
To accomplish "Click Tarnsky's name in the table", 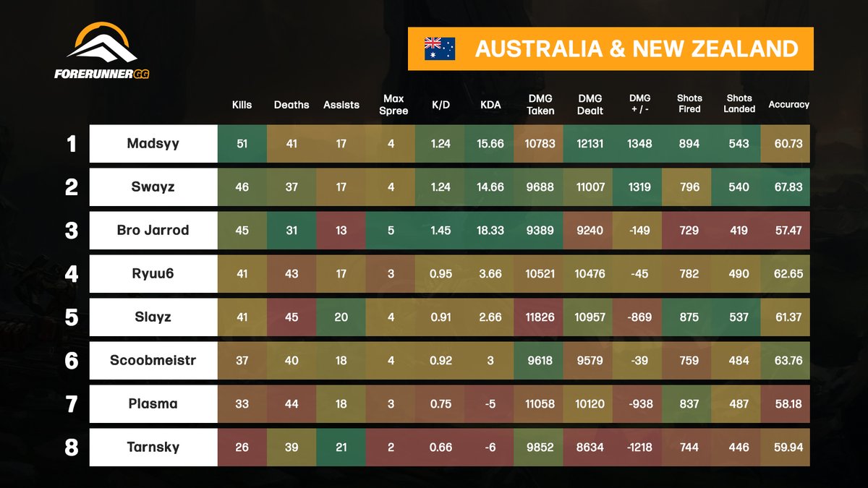I will pos(153,448).
